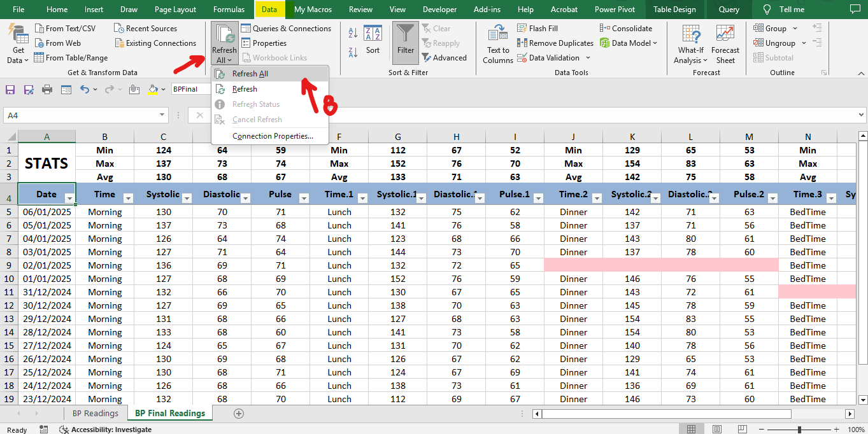Viewport: 868px width, 434px height.
Task: Open the Pulse.2 column filter dropdown
Action: click(772, 199)
